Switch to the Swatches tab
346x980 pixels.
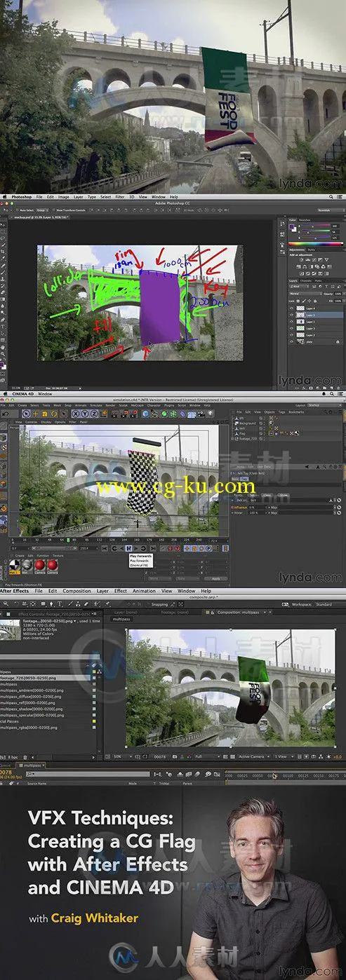click(x=305, y=220)
